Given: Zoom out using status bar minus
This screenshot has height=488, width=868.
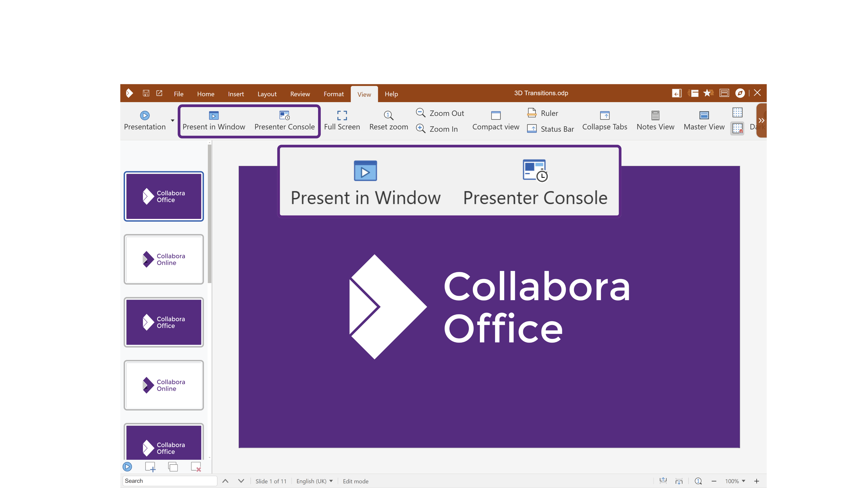Looking at the screenshot, I should tap(714, 481).
